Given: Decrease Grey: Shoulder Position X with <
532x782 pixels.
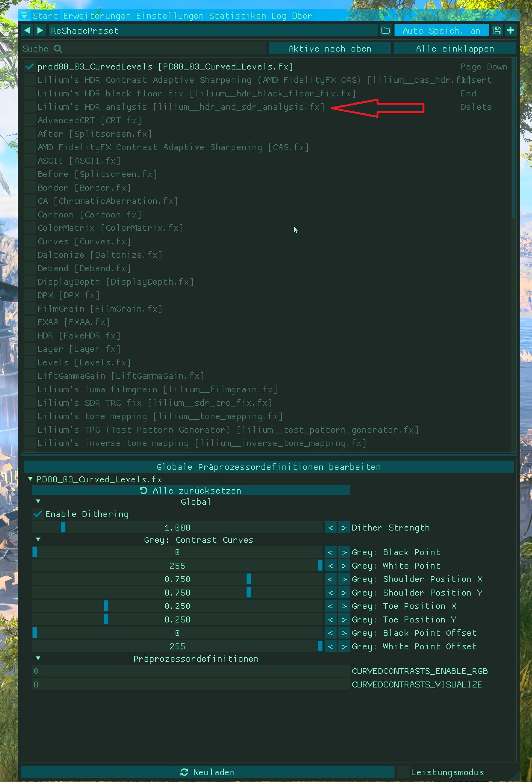Looking at the screenshot, I should click(330, 579).
